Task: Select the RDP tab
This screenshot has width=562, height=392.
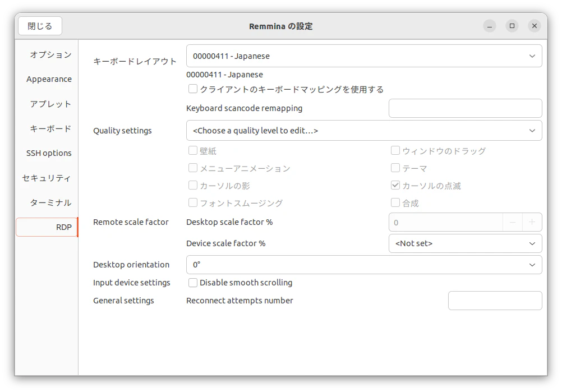Action: [x=47, y=227]
